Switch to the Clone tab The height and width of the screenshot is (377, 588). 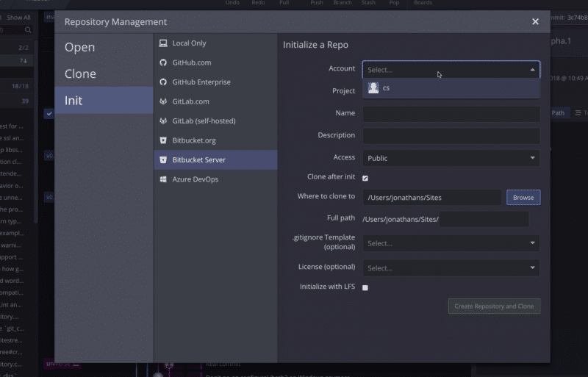[x=104, y=74]
